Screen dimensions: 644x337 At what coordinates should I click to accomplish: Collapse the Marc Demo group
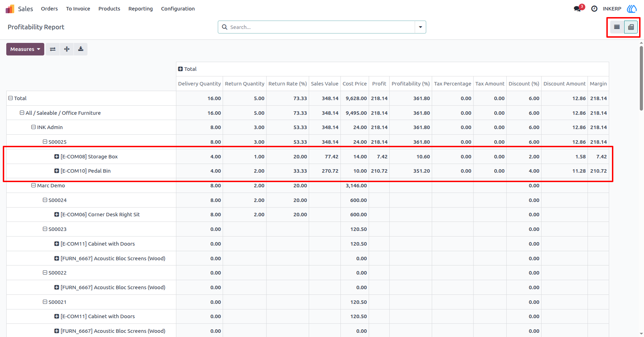pos(33,186)
